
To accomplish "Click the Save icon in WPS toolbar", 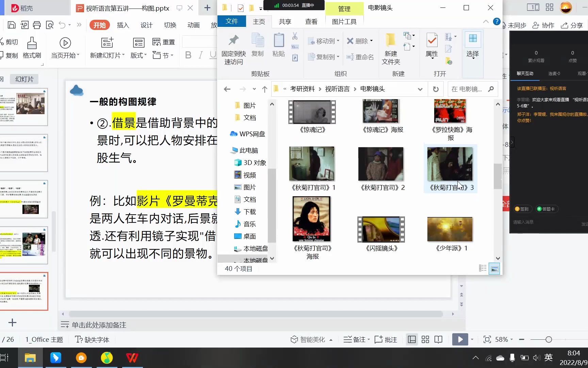I will coord(12,25).
